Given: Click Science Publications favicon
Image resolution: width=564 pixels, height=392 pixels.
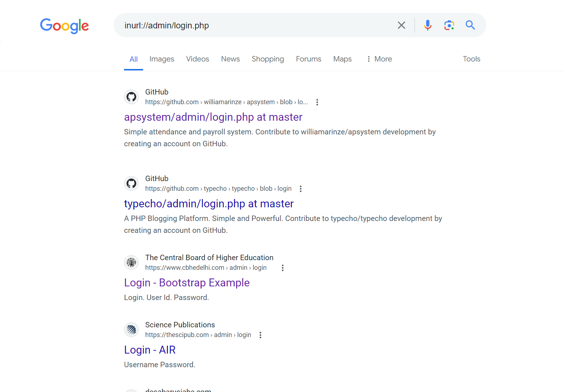Looking at the screenshot, I should point(132,329).
